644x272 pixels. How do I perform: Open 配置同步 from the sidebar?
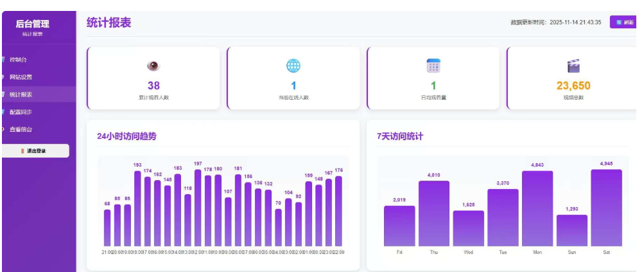click(21, 112)
